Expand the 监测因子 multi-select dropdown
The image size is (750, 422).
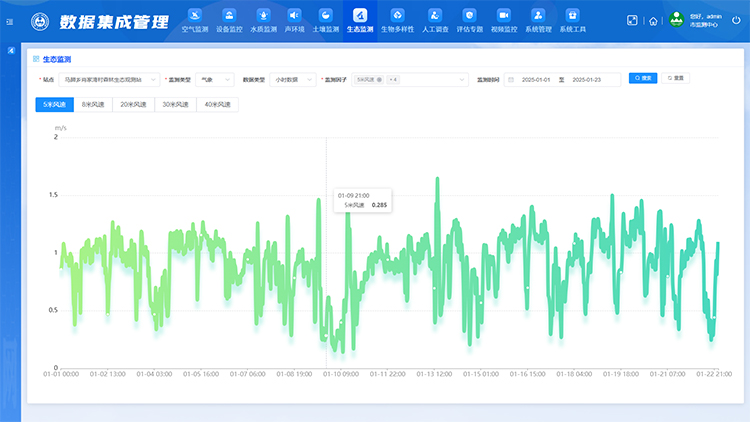pyautogui.click(x=410, y=78)
